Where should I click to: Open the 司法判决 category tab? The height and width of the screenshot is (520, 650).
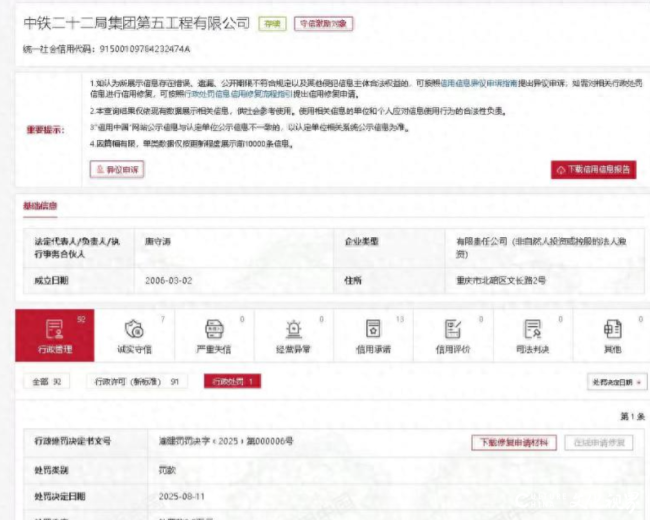[x=533, y=335]
